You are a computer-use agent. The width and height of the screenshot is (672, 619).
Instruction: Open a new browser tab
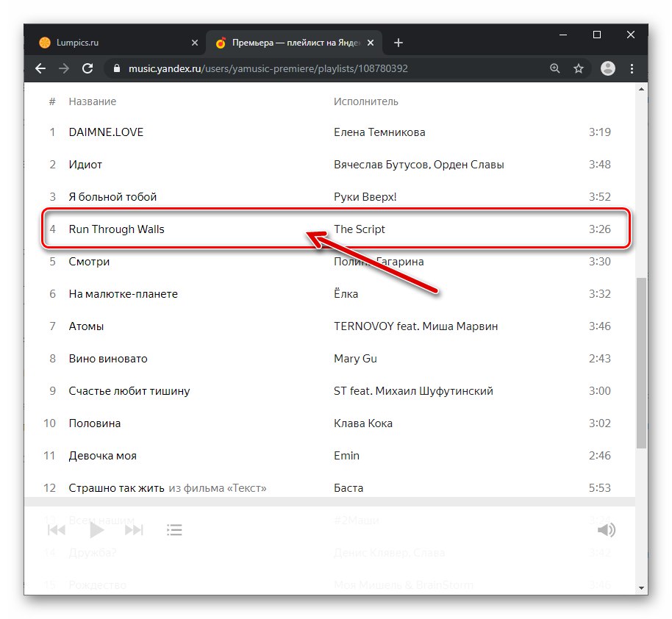[x=398, y=43]
